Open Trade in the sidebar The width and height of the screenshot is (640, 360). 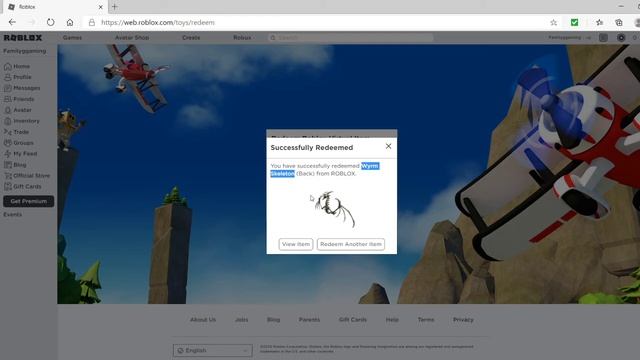pyautogui.click(x=16, y=132)
